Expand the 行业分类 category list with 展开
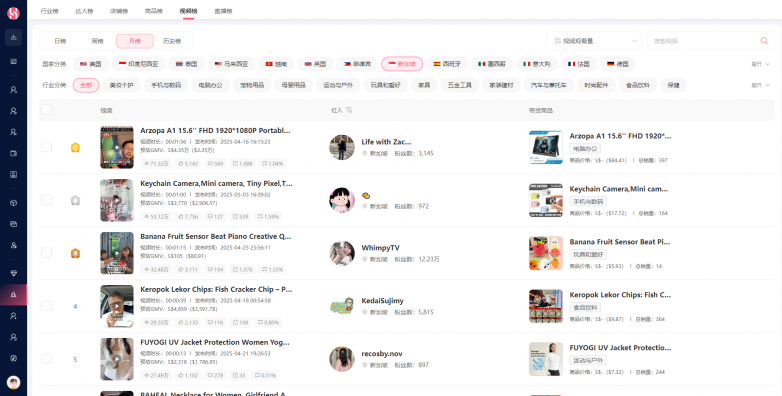This screenshot has height=396, width=782. tap(760, 85)
